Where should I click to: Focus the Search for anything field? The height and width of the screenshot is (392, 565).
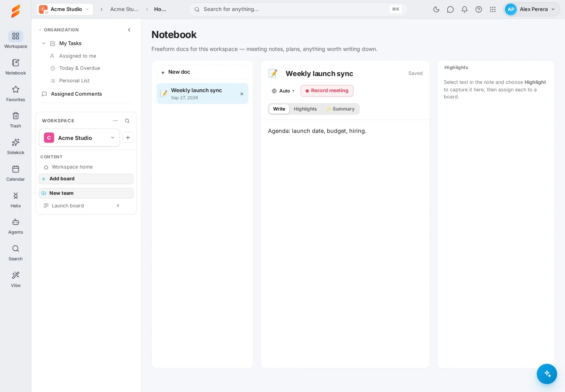coord(298,9)
